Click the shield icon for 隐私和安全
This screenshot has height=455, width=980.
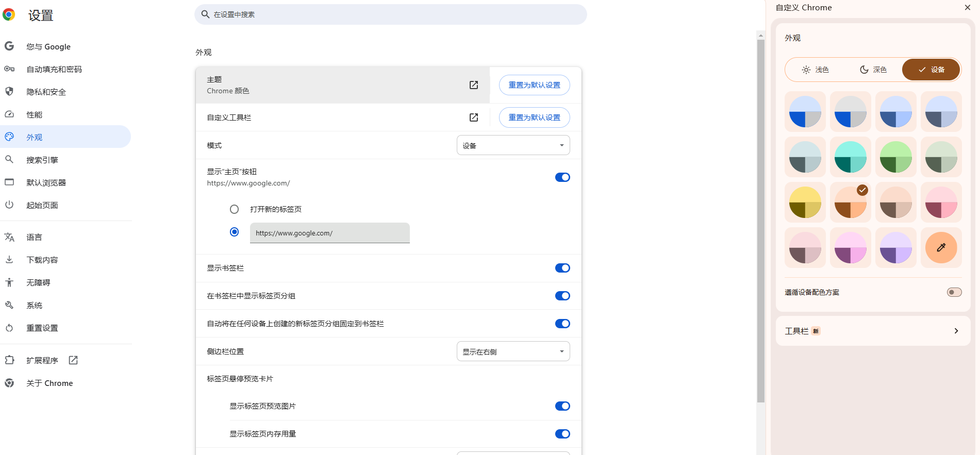(x=9, y=92)
